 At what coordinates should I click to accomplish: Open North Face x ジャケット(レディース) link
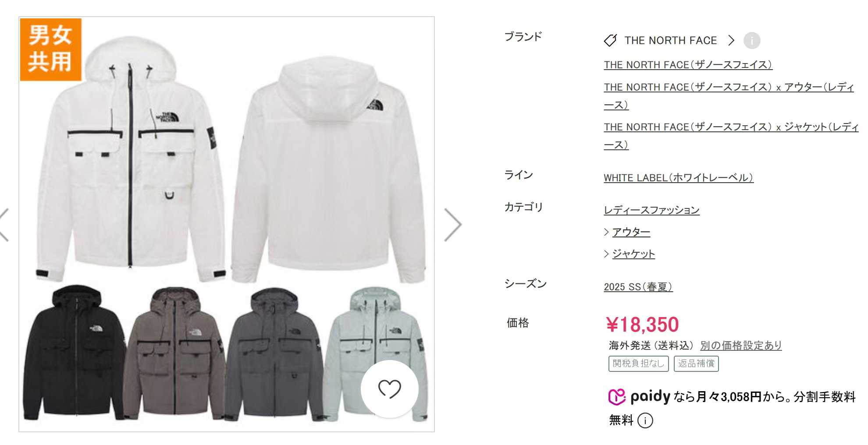pyautogui.click(x=731, y=136)
